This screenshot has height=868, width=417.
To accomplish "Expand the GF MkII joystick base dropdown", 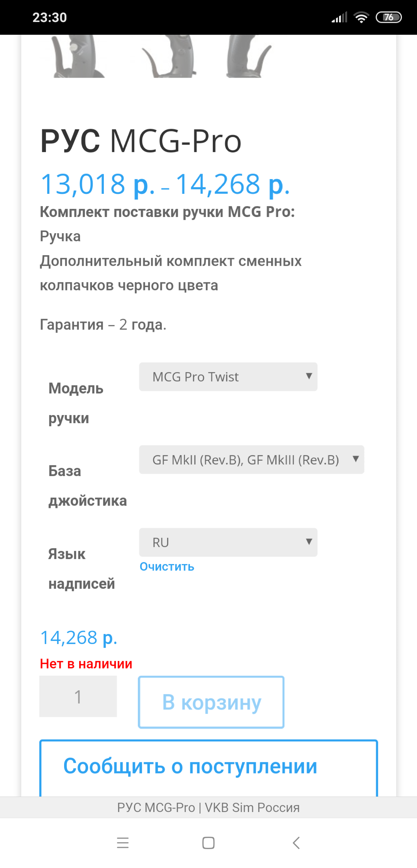I will coord(251,459).
